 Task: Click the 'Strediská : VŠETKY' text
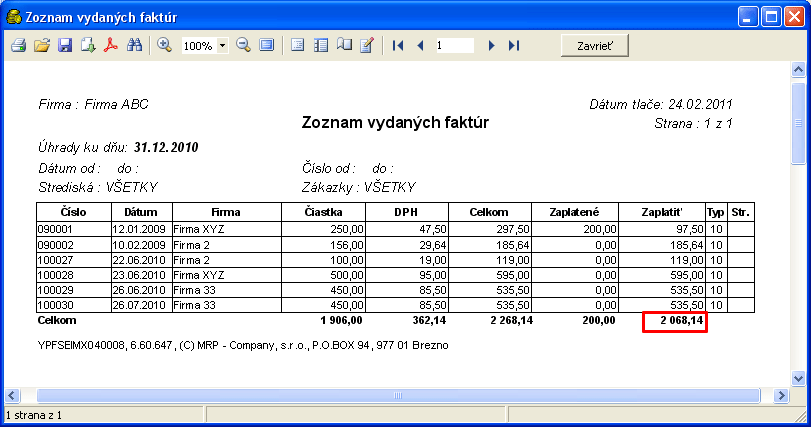pyautogui.click(x=98, y=187)
